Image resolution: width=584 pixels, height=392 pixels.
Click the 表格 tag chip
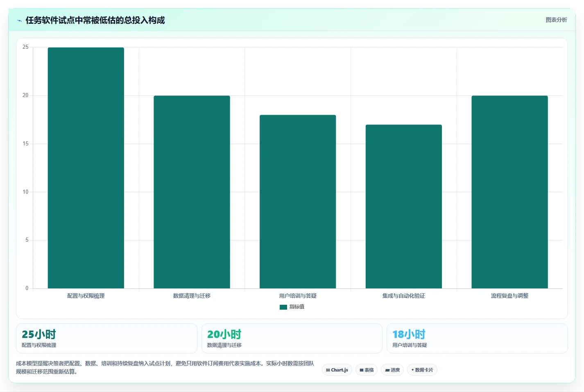pyautogui.click(x=367, y=370)
